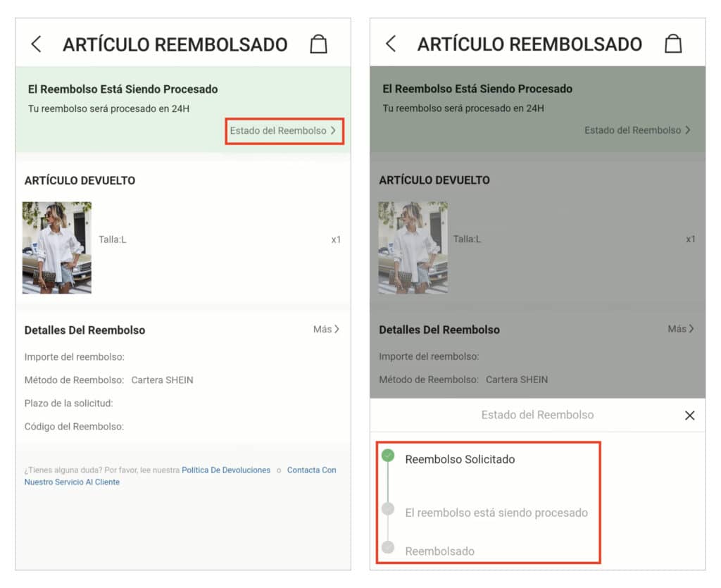Screen dimensions: 721x588
Task: Open returned shirt thumbnail in right screen
Action: click(x=413, y=247)
